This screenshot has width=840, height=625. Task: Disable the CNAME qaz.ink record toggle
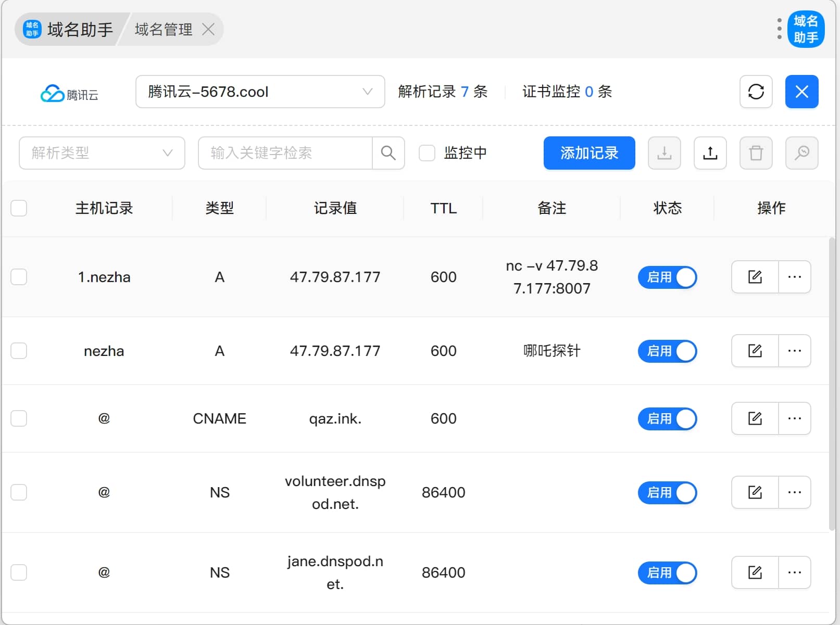click(667, 418)
